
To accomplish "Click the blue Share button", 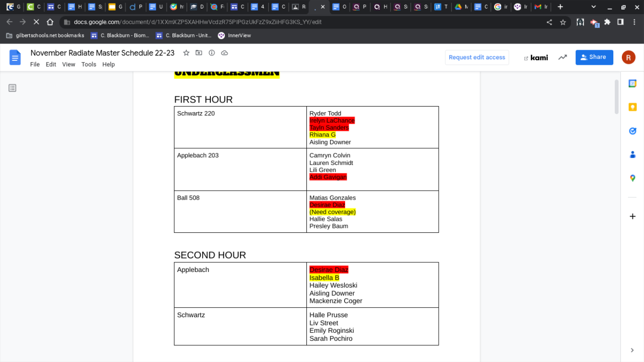I will [x=594, y=57].
